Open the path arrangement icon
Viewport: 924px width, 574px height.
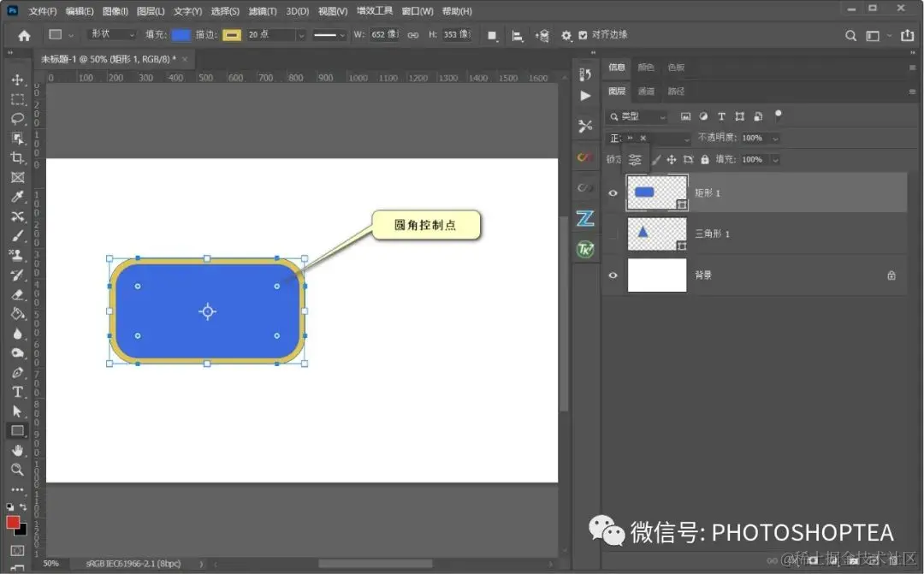coord(542,36)
